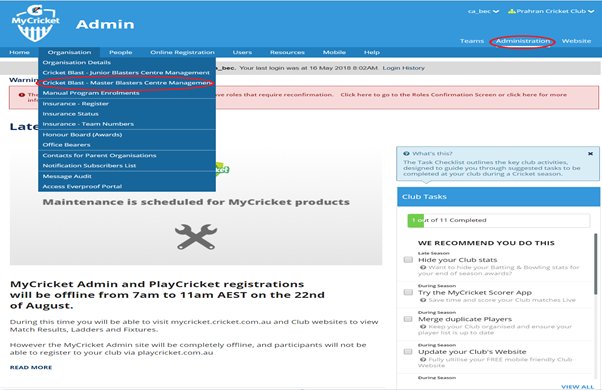Close the What's this info box
602x390 pixels.
coord(590,154)
